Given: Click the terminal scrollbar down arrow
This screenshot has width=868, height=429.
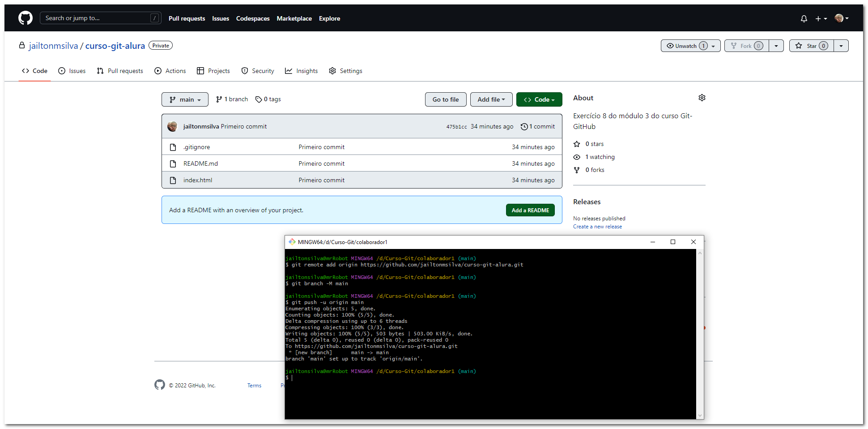Looking at the screenshot, I should point(700,415).
